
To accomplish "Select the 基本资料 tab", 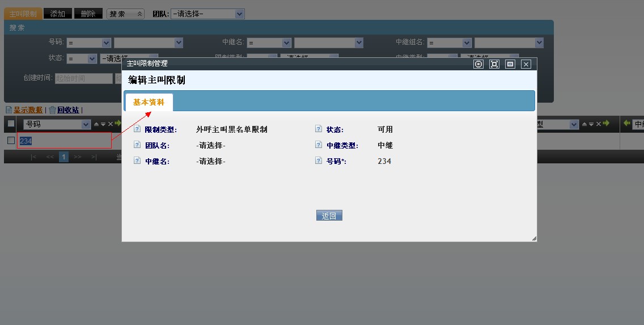I will pyautogui.click(x=149, y=103).
